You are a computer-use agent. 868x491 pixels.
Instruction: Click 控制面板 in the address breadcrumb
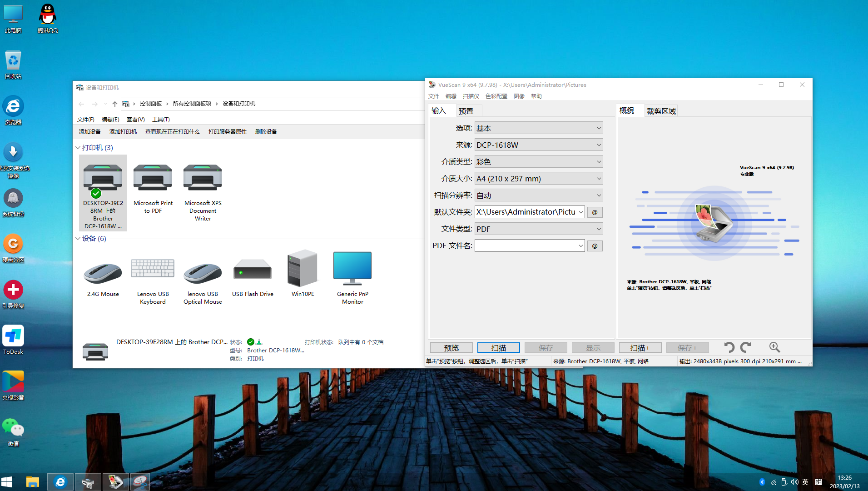(x=151, y=104)
